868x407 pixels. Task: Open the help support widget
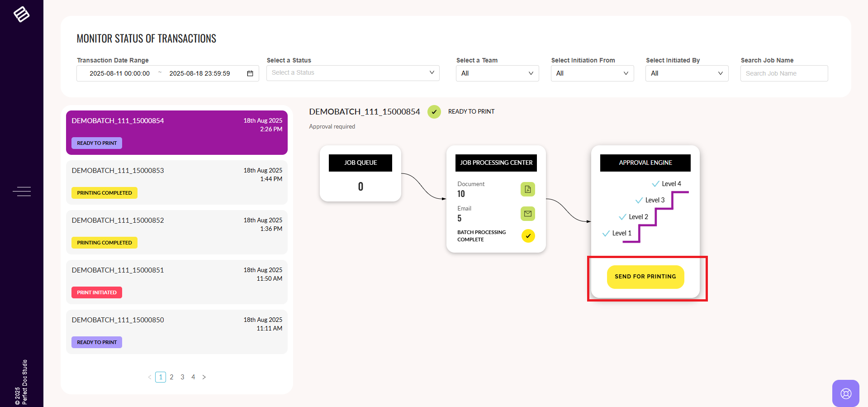click(x=845, y=393)
